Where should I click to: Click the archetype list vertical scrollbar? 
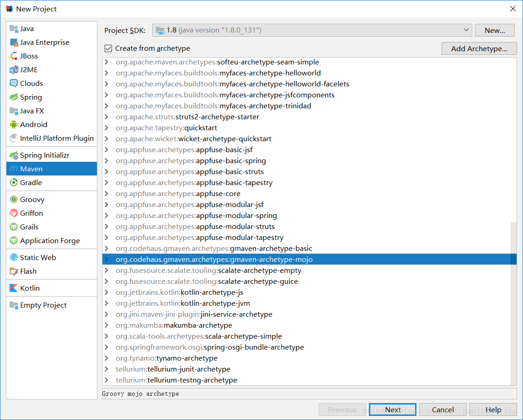[514, 303]
